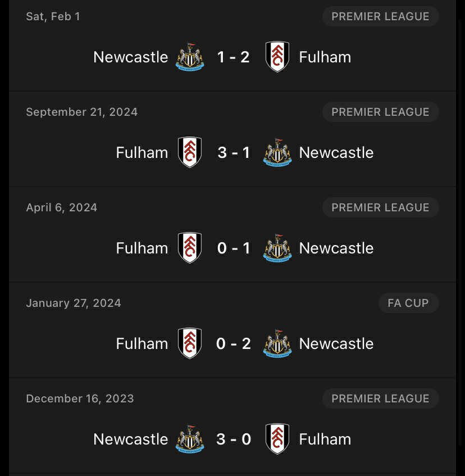Click Premier League badge on Feb 1 match
Viewport: 465px width, 476px height.
coord(380,16)
